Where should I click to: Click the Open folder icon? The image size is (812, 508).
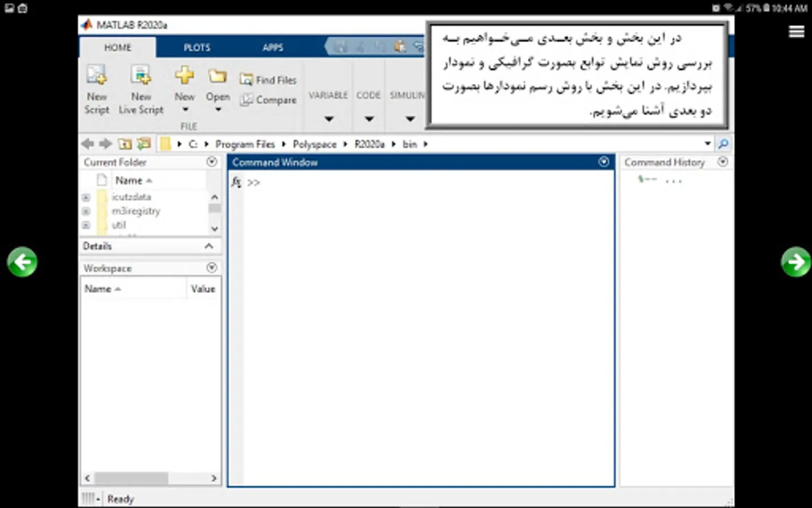218,76
